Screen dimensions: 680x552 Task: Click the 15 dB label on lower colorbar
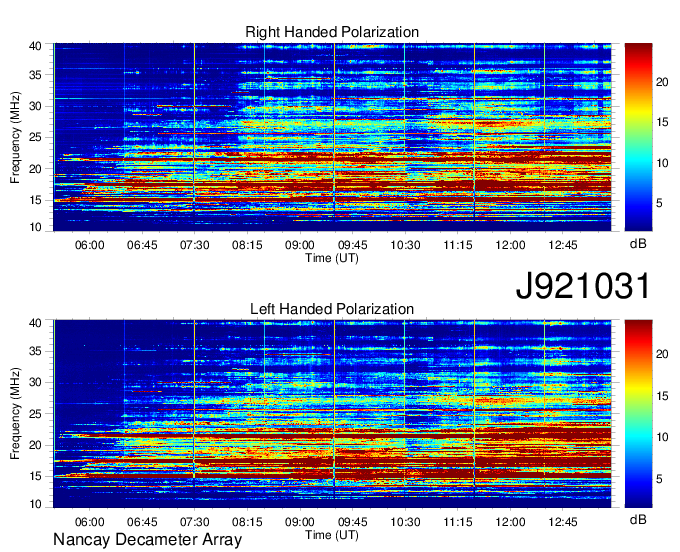(662, 396)
